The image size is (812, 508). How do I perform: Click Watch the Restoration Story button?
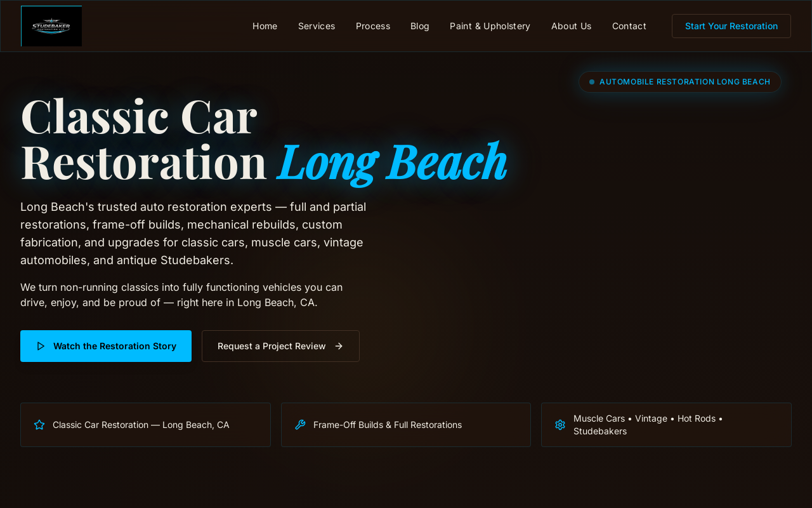tap(106, 346)
